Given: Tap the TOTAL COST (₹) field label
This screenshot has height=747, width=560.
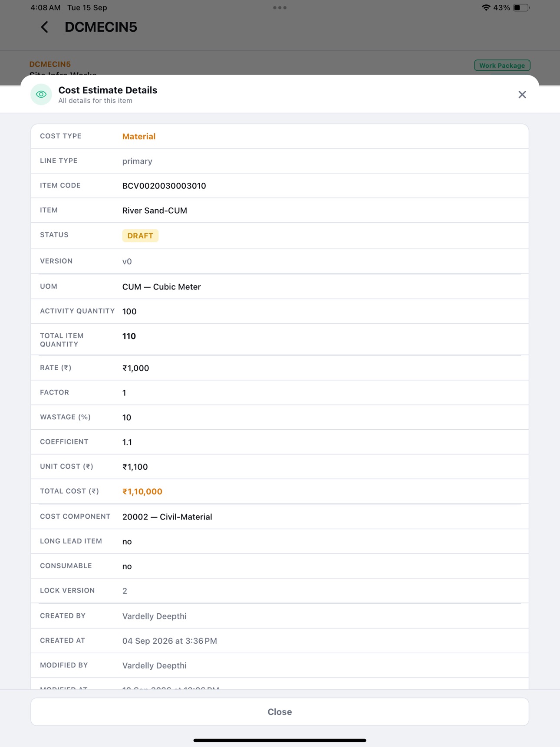Looking at the screenshot, I should [69, 491].
